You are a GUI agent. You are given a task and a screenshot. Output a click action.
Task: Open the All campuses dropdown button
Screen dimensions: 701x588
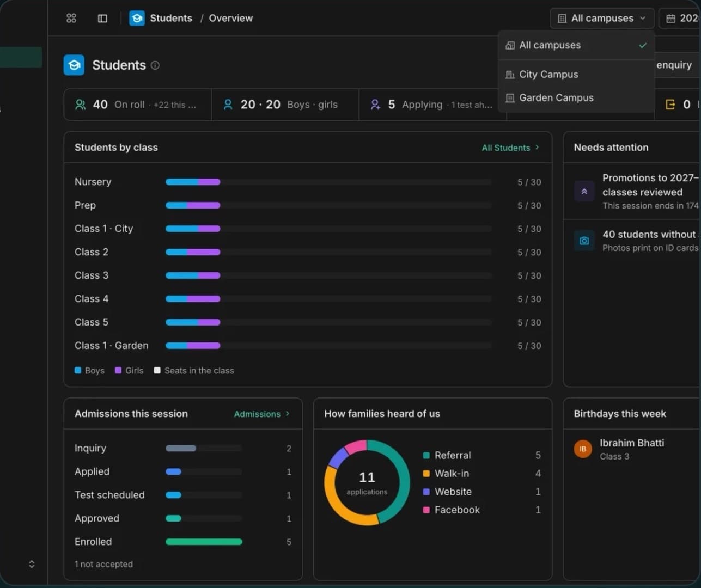(601, 18)
